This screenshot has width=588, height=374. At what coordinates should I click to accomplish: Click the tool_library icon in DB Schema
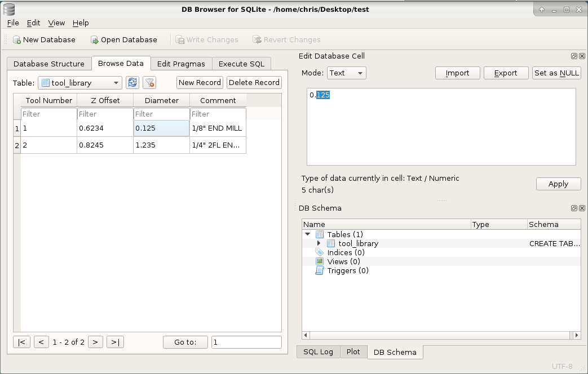(x=331, y=243)
